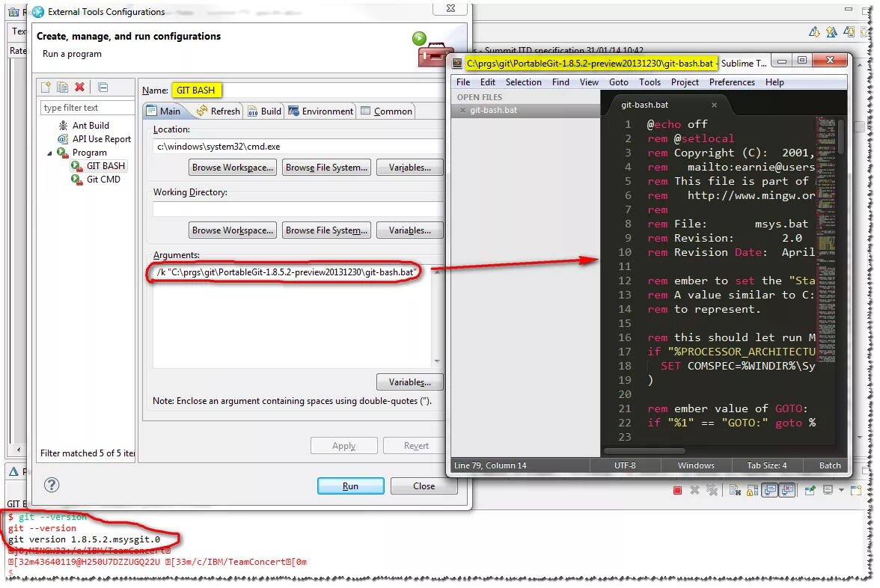
Task: Open Sublime Text Edit menu
Action: coord(488,82)
